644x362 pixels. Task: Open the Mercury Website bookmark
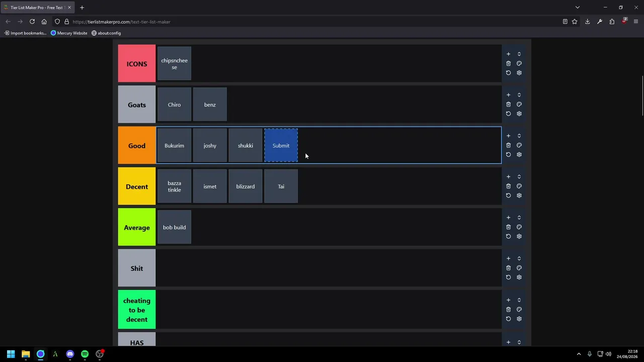click(x=69, y=33)
